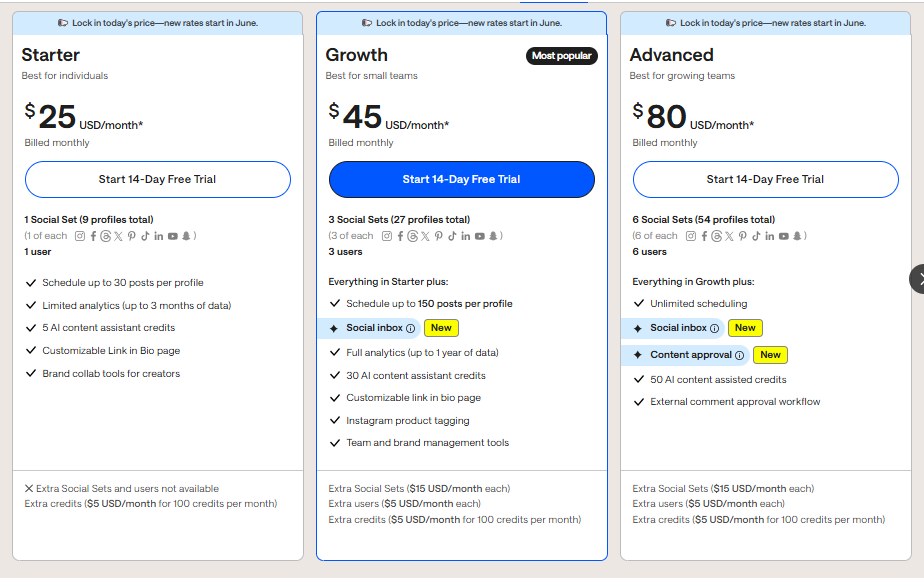Open the Content approval info icon in Advanced
The width and height of the screenshot is (924, 578).
pyautogui.click(x=739, y=355)
